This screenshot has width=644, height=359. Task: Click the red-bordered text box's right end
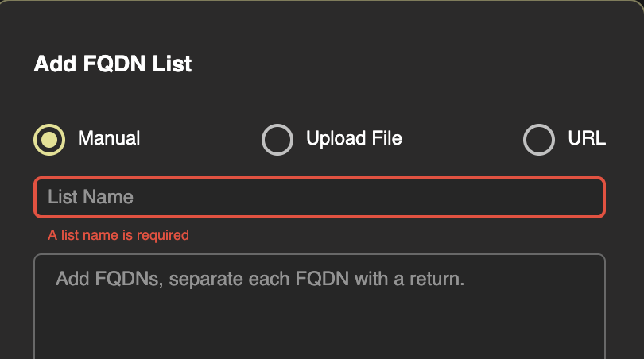588,197
